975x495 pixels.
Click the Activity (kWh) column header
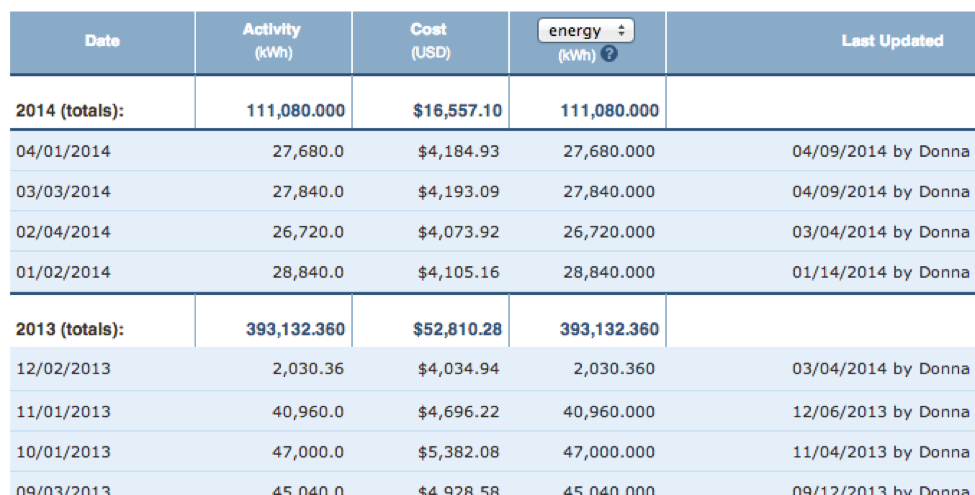coord(271,41)
